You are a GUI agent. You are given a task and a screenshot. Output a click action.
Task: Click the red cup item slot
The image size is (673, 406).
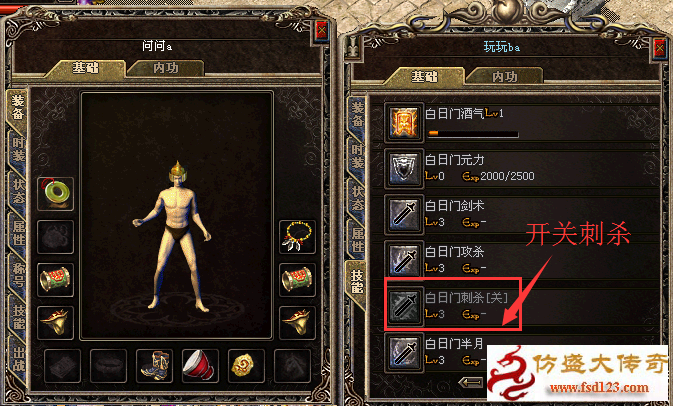[x=200, y=366]
